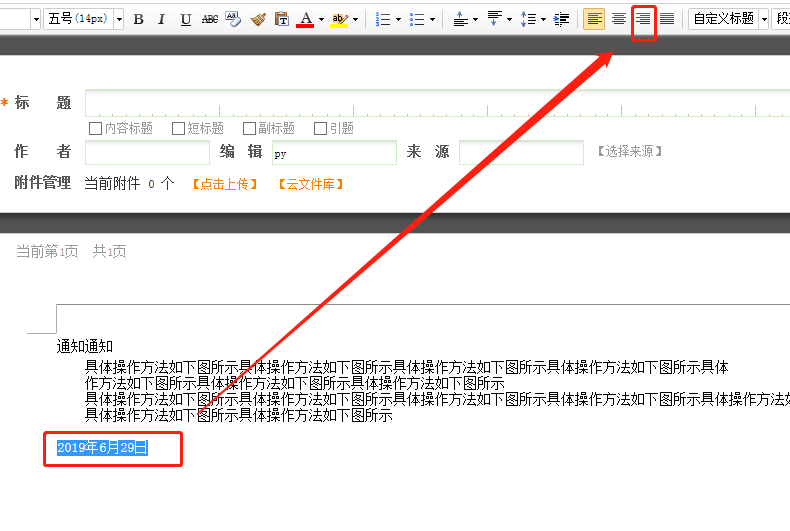Tick the 副标题 checkbox
This screenshot has height=531, width=790.
[250, 128]
